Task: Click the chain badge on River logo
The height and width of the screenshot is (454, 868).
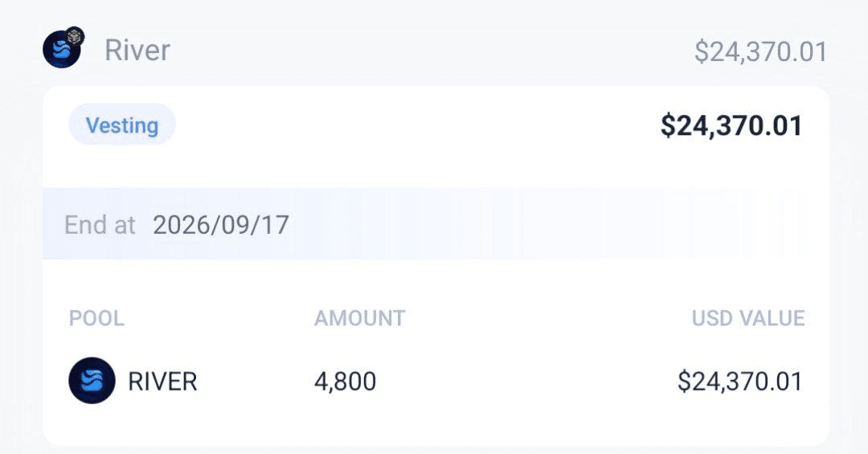Action: point(76,36)
